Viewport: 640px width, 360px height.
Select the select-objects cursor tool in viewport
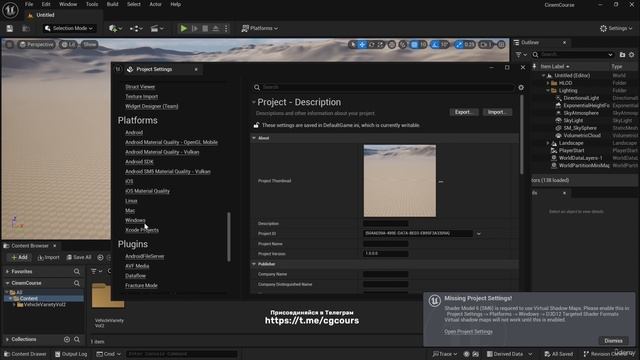click(x=353, y=44)
